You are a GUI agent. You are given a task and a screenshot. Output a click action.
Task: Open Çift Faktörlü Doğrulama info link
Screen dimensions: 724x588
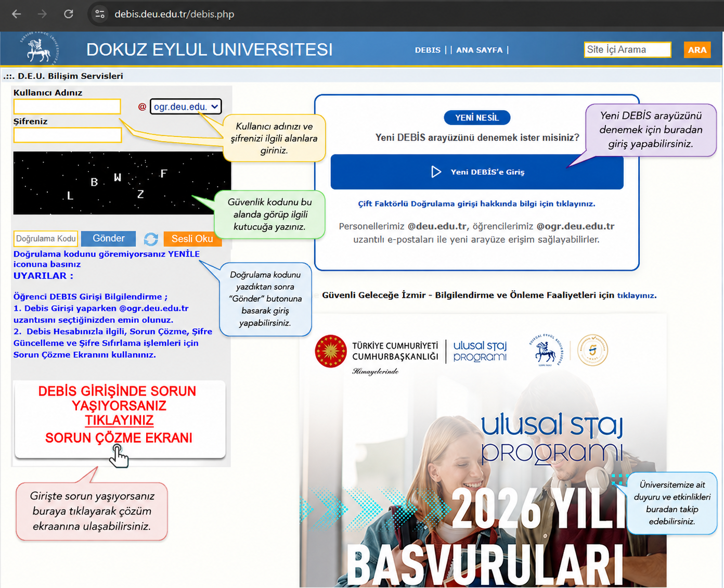tap(476, 203)
